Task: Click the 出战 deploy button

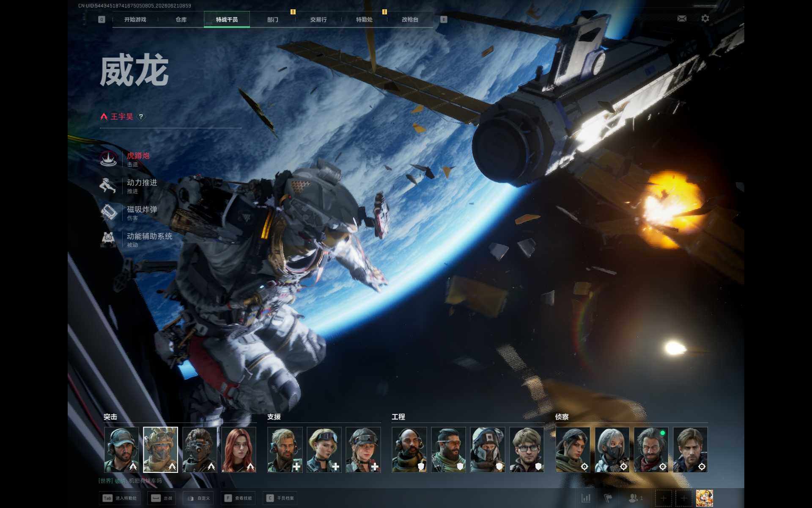Action: (162, 498)
